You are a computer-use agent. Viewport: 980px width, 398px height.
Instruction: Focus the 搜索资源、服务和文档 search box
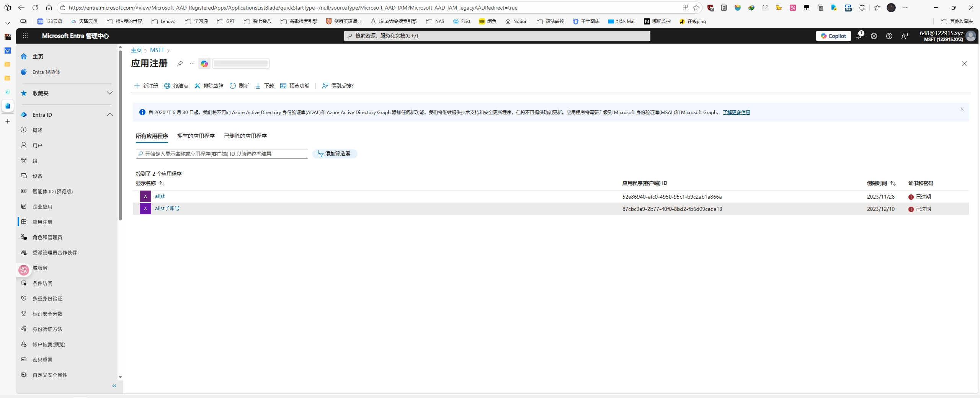[497, 36]
